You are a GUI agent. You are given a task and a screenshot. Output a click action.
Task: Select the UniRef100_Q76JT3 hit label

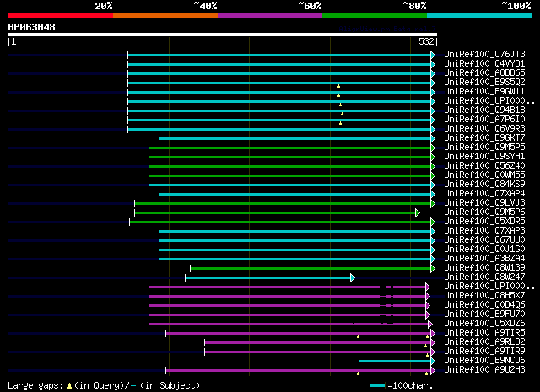pyautogui.click(x=484, y=55)
